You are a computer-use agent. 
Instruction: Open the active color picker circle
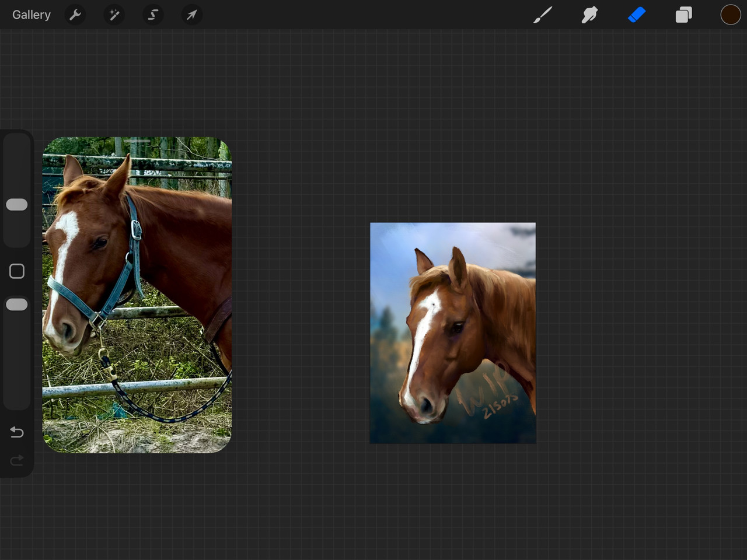coord(730,15)
